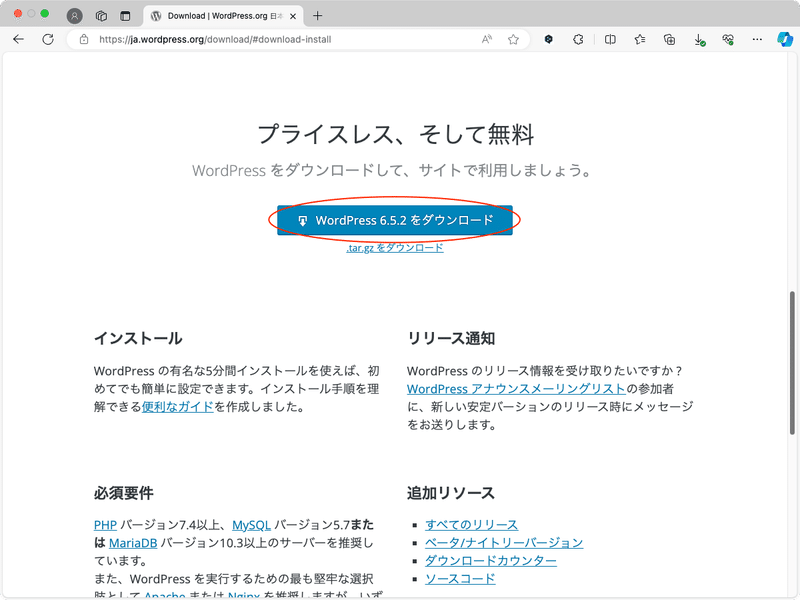Open the 便利なガイド link

[x=178, y=407]
